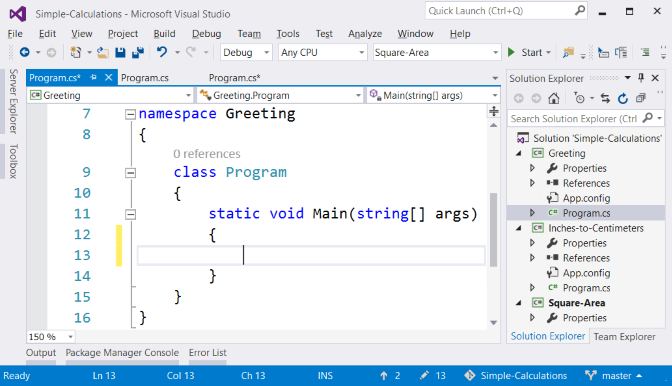This screenshot has width=672, height=386.
Task: Collapse the Greeting project node
Action: 519,153
